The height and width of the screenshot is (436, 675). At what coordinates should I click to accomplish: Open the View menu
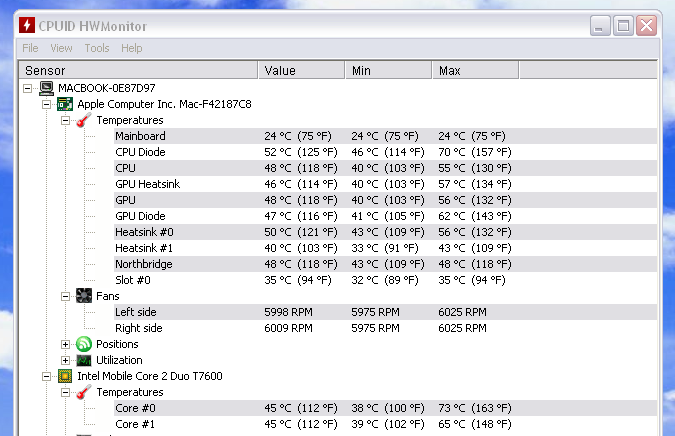[61, 48]
